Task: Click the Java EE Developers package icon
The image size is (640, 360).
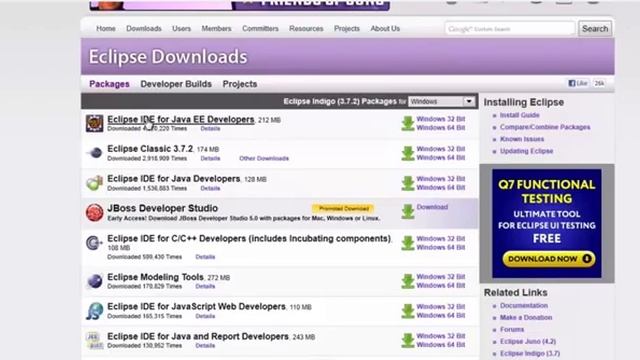Action: [94, 123]
